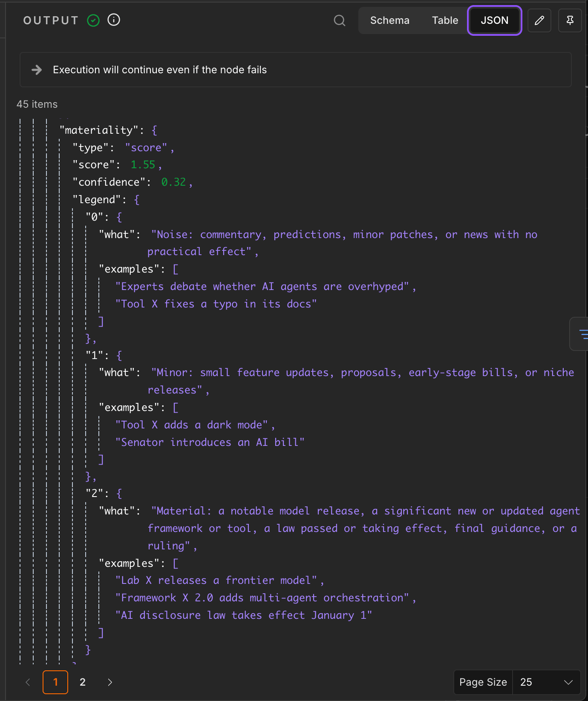Screen dimensions: 588x701
Task: Click the "2" legend key
Action: click(x=94, y=494)
